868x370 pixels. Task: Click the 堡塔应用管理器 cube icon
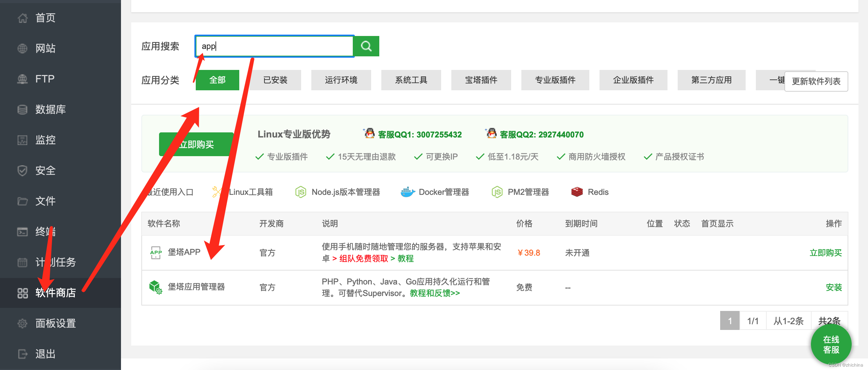[156, 287]
